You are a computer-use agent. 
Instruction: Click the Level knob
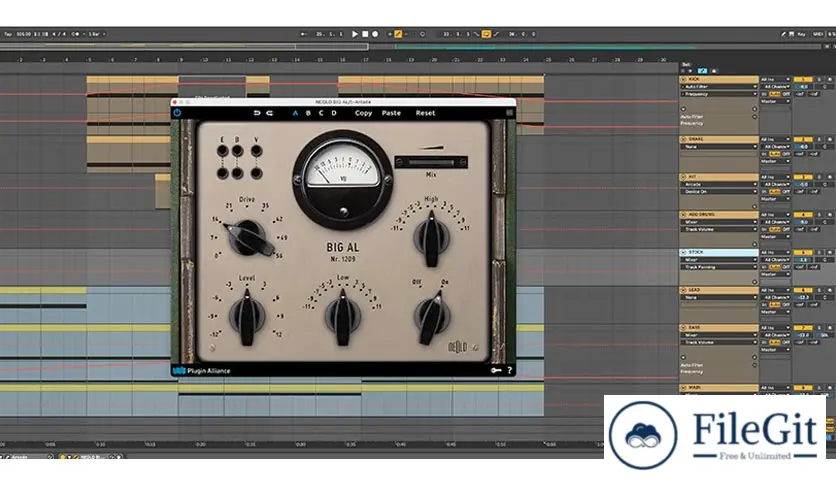coord(247,316)
